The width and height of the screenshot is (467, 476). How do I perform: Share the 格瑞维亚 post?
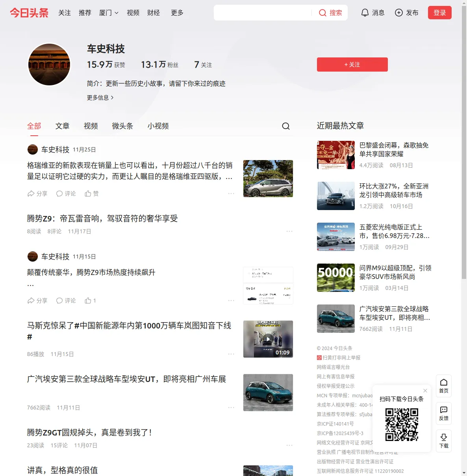[x=37, y=194]
